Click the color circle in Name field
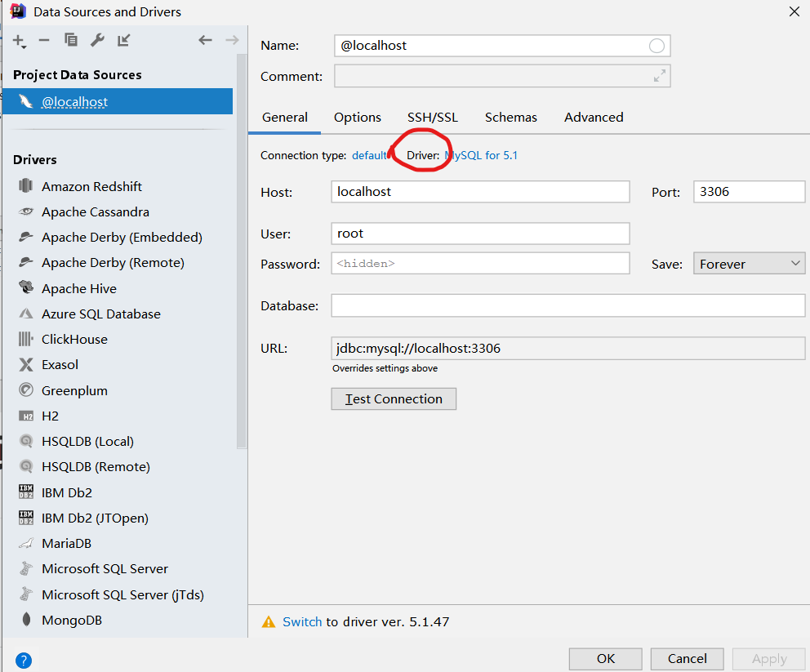 click(656, 46)
